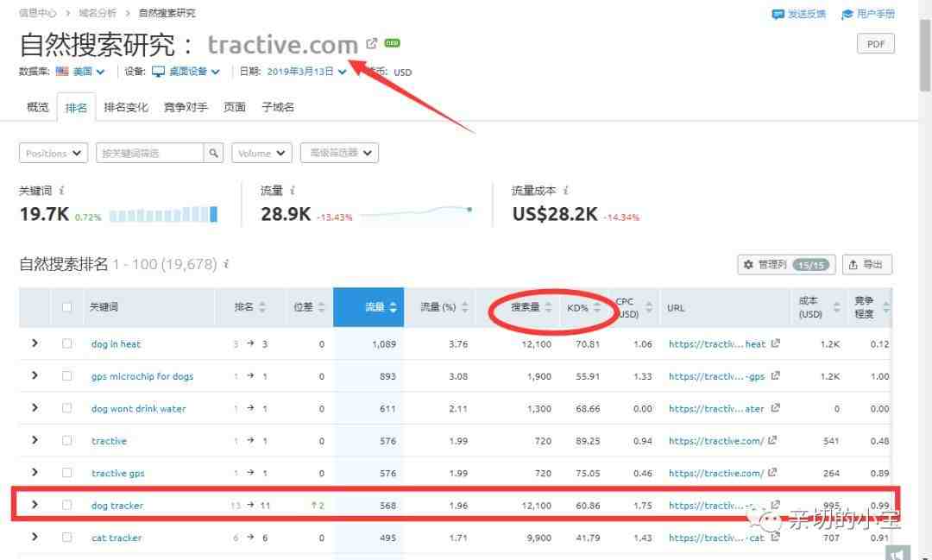Click the 发送反馈 feedback link
The image size is (932, 560).
pyautogui.click(x=798, y=14)
